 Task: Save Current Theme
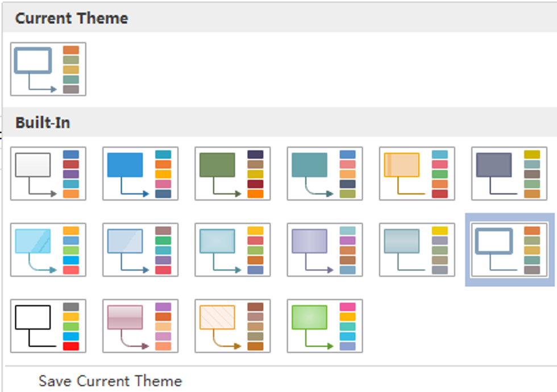click(111, 381)
